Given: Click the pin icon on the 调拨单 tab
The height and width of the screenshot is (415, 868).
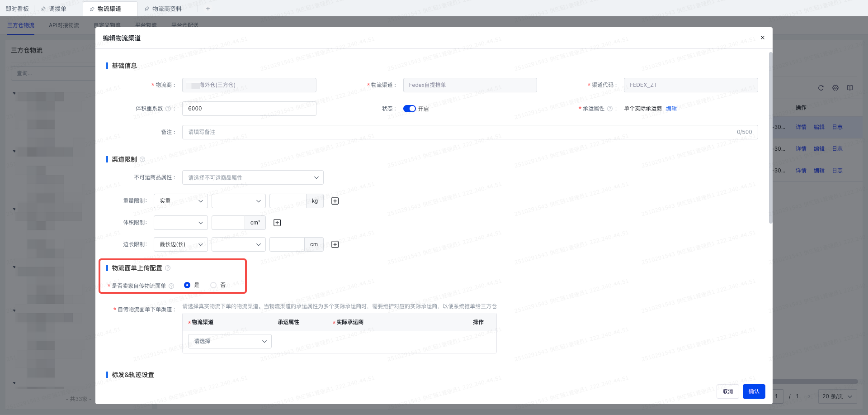Looking at the screenshot, I should (x=43, y=9).
